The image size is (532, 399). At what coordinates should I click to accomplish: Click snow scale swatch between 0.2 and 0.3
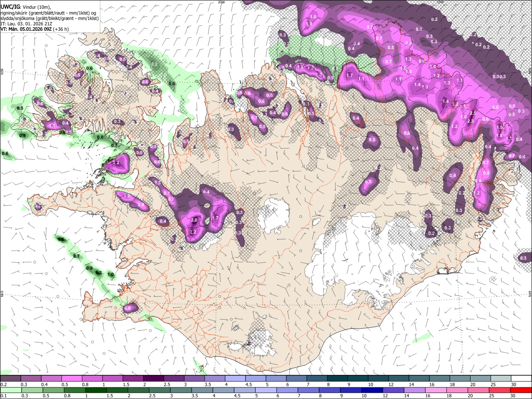[10, 379]
